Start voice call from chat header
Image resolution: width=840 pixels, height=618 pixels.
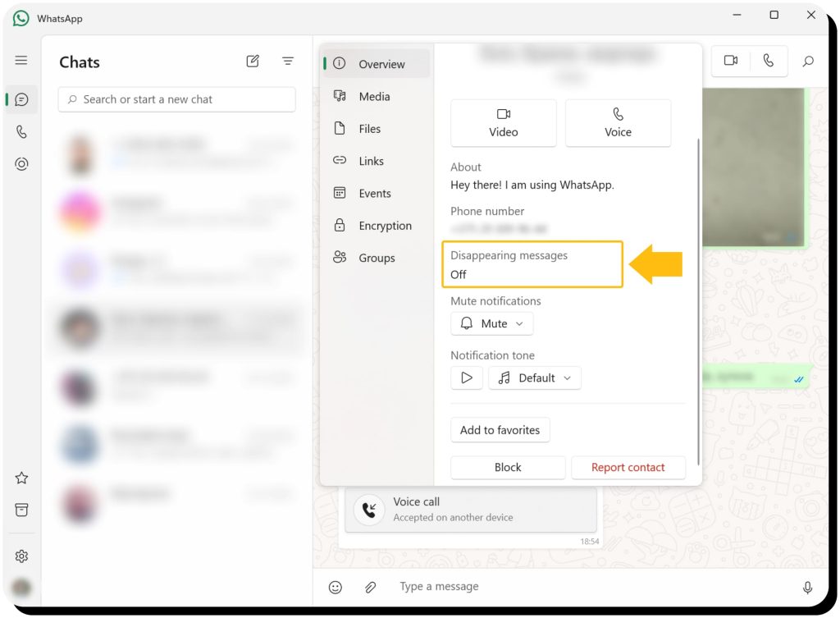coord(769,61)
